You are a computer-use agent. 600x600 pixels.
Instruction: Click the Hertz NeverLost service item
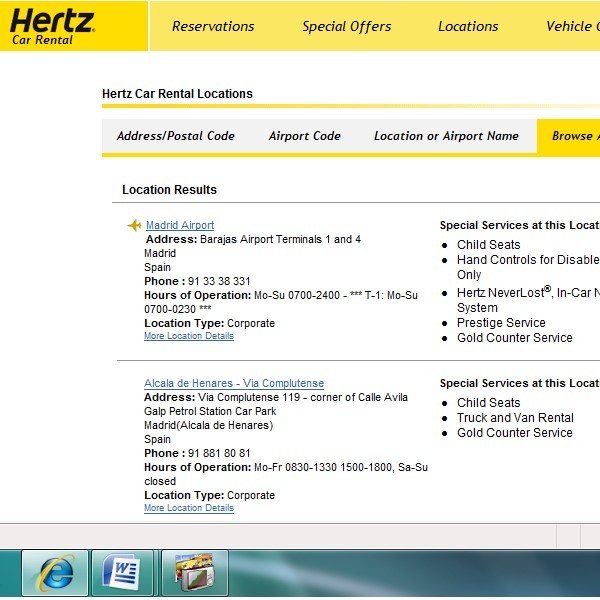pos(528,300)
